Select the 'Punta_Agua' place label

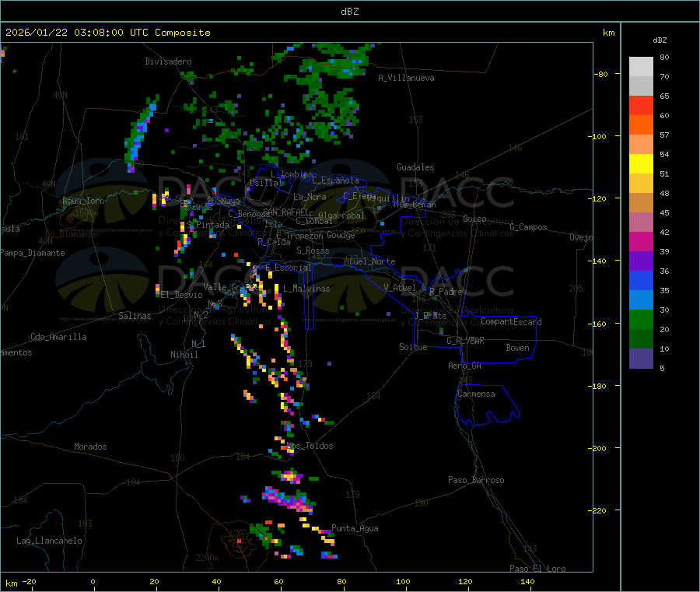click(355, 528)
